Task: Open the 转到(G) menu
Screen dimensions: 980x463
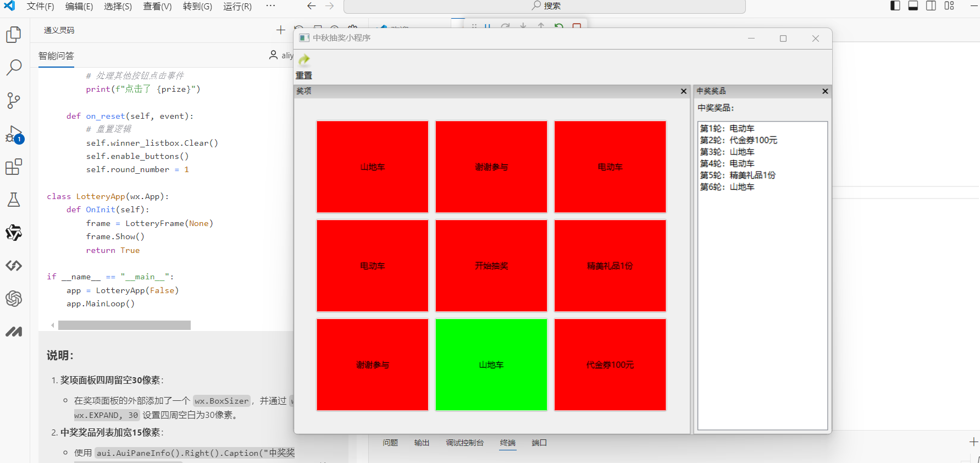Action: pos(197,6)
